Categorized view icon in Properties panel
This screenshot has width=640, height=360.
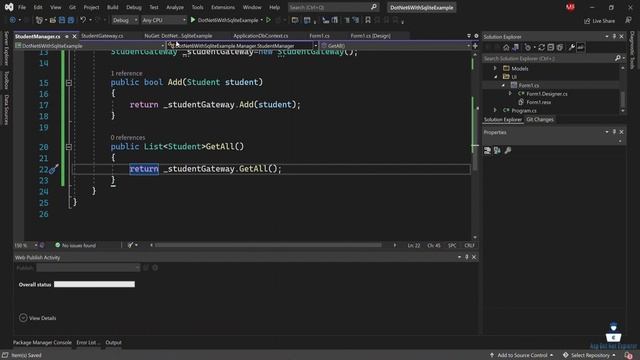pos(487,151)
